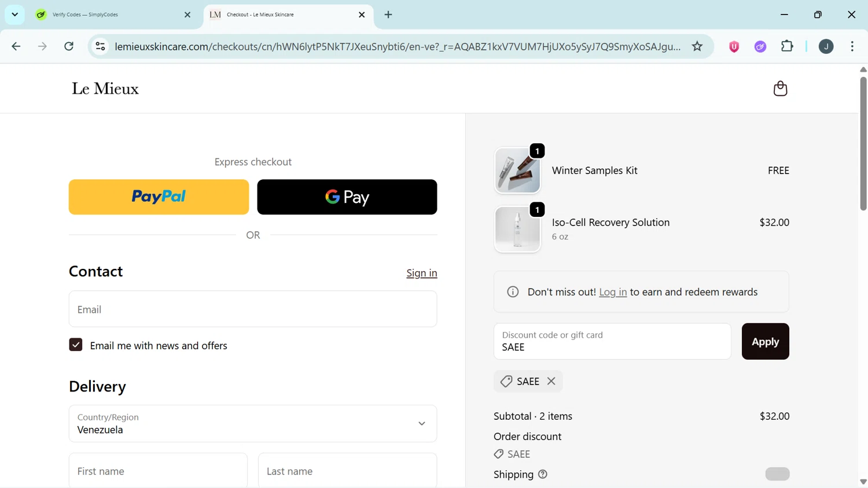
Task: Focus the Email input field
Action: point(253,309)
